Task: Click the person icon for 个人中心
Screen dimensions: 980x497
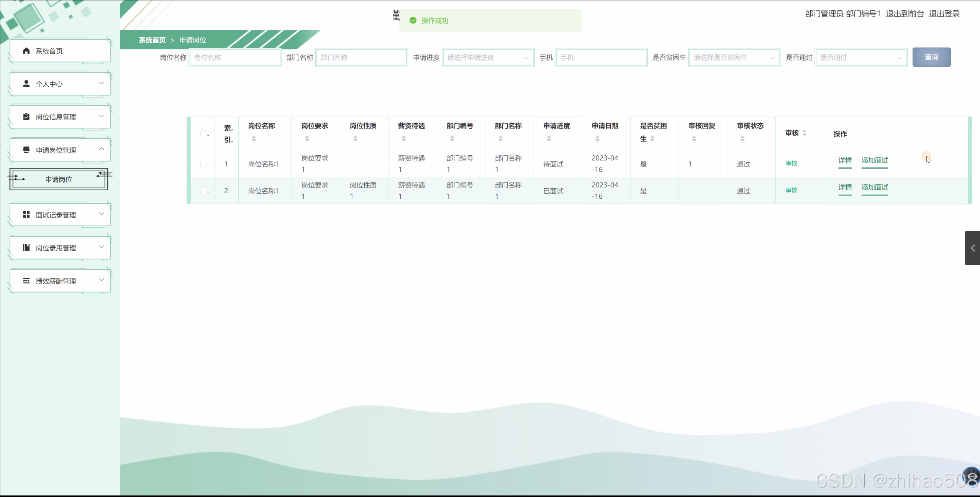Action: pyautogui.click(x=26, y=84)
